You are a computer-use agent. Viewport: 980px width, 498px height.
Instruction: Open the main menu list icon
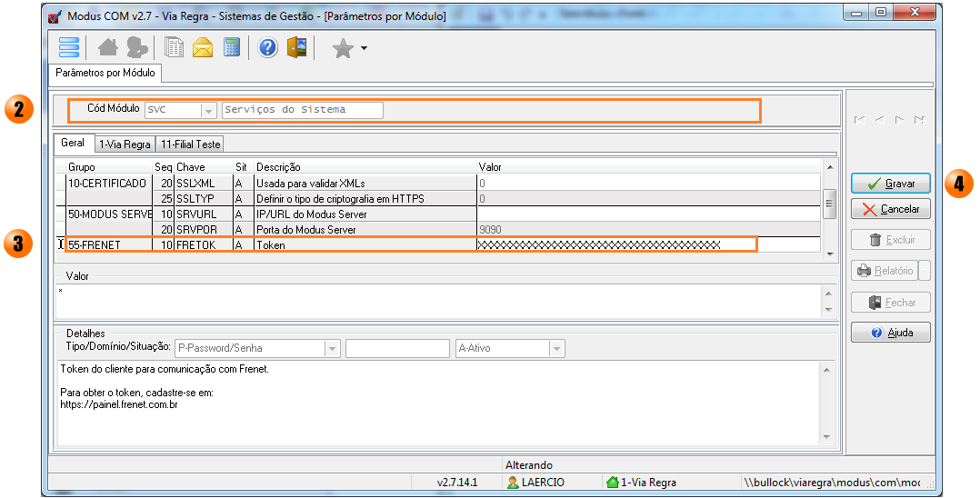(69, 47)
